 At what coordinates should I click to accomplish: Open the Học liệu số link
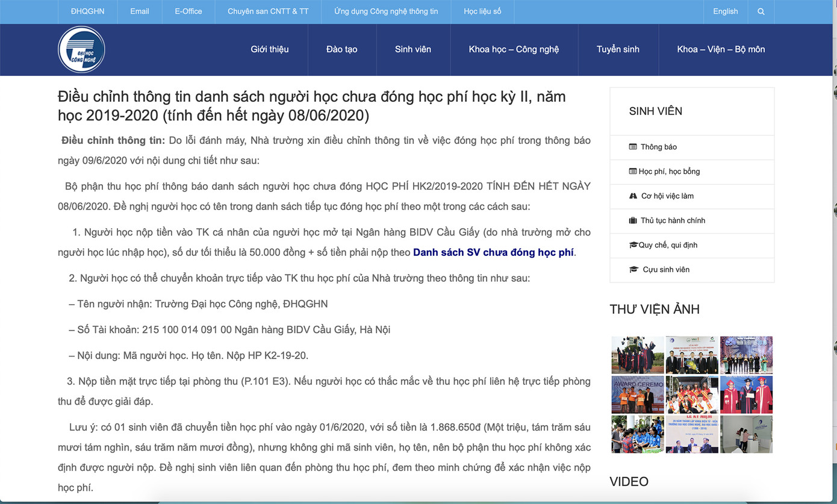(482, 11)
